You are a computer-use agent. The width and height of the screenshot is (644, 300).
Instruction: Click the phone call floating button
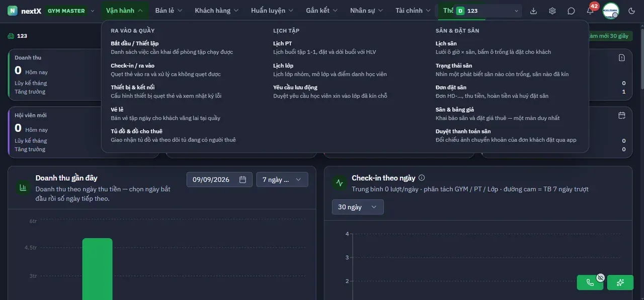tap(590, 282)
